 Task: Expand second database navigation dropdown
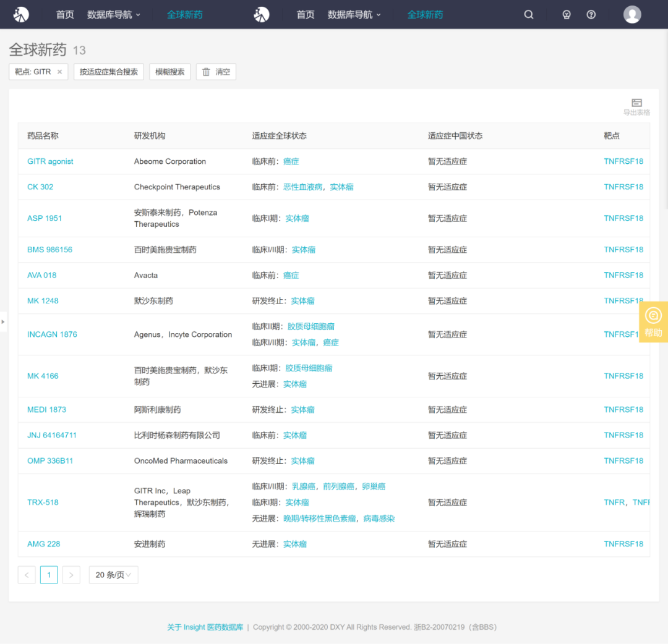click(x=354, y=14)
